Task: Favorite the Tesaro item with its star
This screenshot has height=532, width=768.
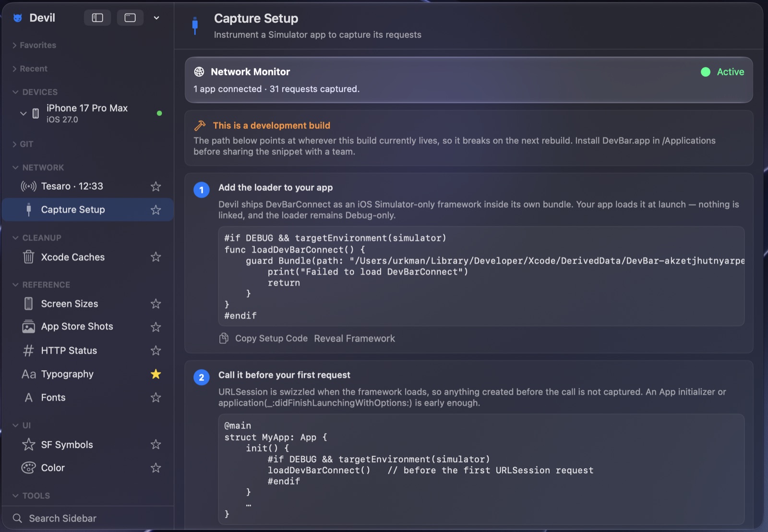Action: (156, 186)
